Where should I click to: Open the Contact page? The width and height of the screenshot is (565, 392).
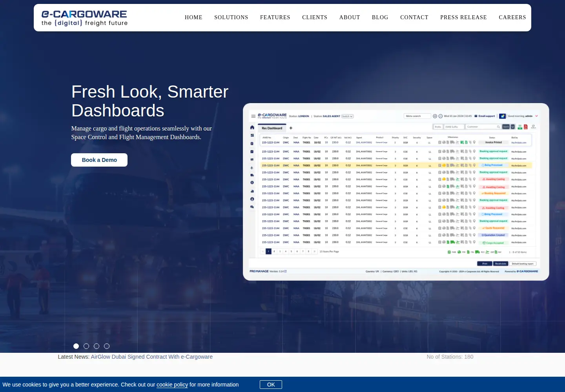tap(414, 18)
